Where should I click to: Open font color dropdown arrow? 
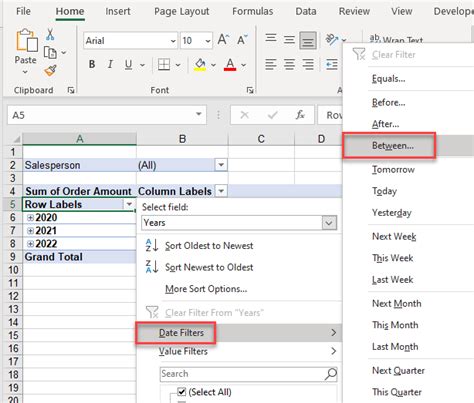click(x=244, y=65)
